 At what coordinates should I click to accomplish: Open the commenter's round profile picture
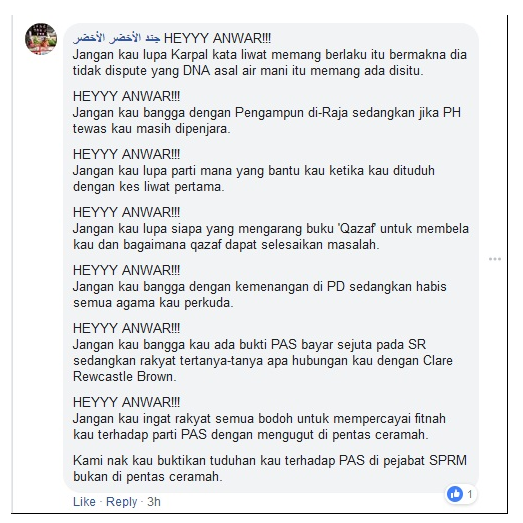(x=41, y=39)
